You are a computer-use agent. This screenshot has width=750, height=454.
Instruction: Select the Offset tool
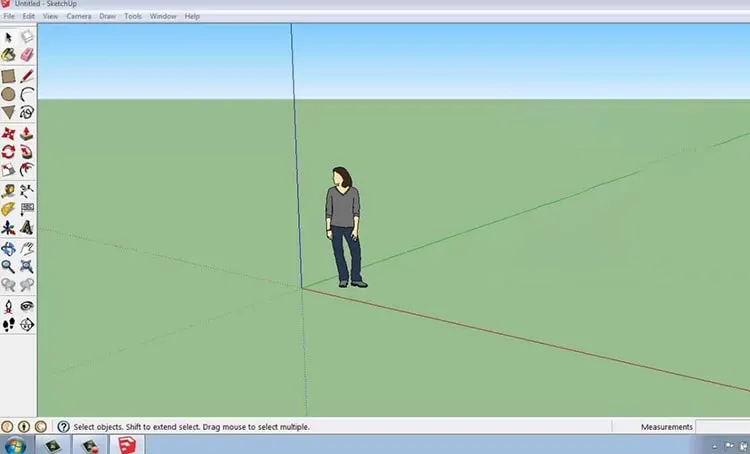pos(27,170)
